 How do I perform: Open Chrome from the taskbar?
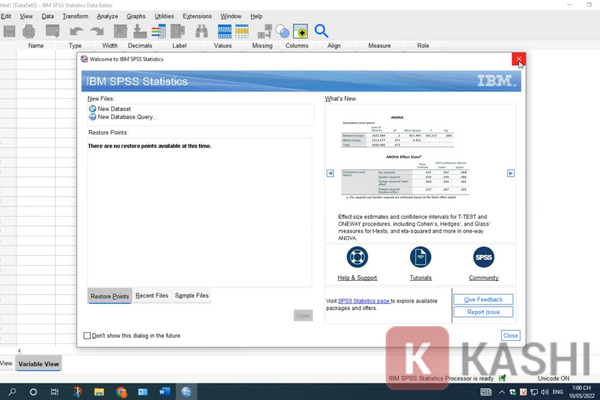click(121, 392)
